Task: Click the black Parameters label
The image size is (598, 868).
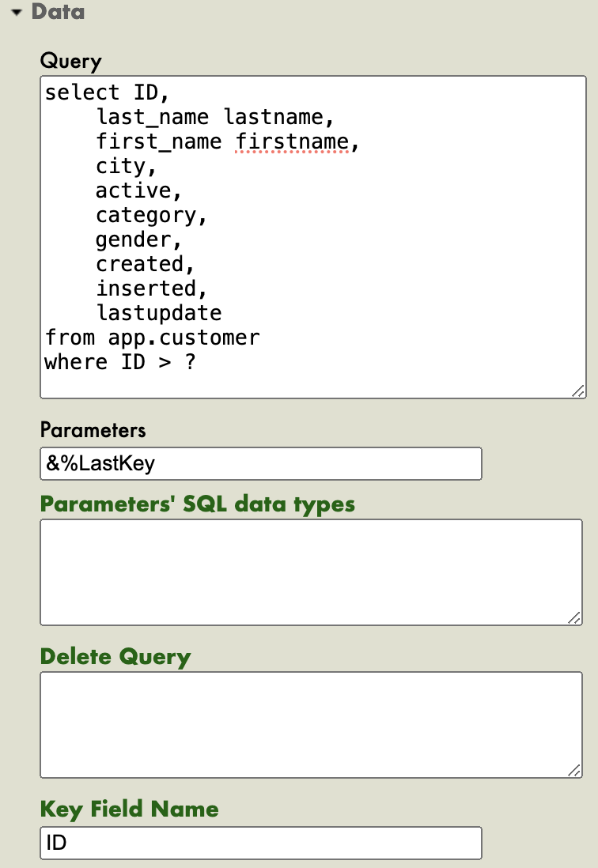Action: tap(93, 429)
